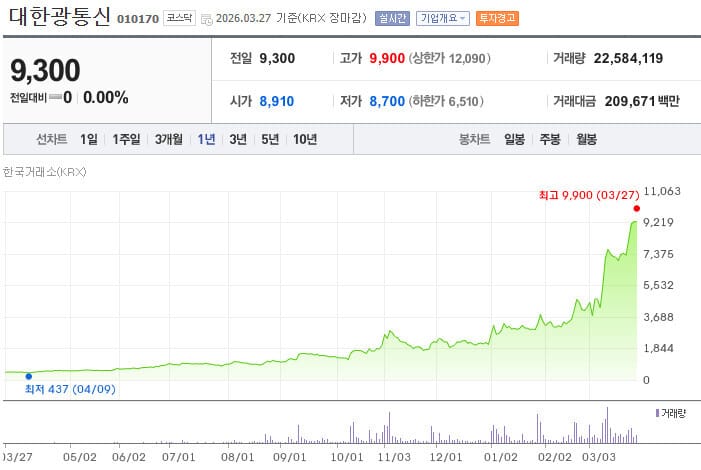Show the 10년 line chart
Viewport: 701px width, 470px height.
pyautogui.click(x=305, y=140)
